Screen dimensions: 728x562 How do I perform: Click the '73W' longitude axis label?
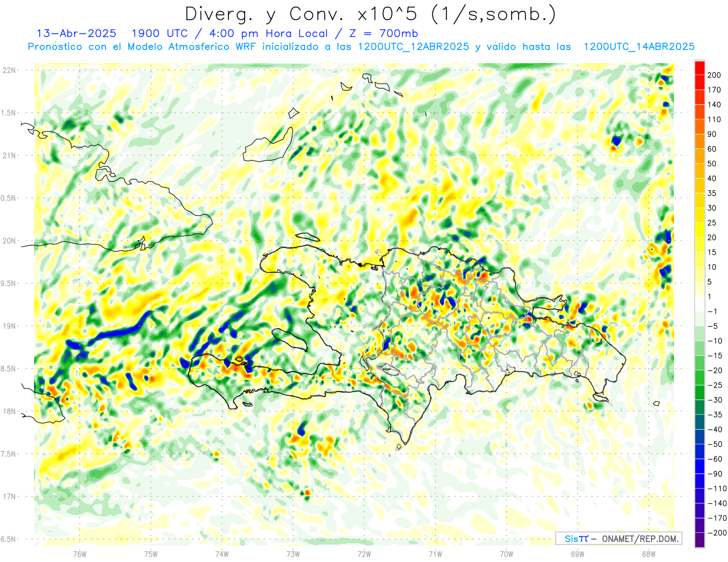(x=293, y=554)
